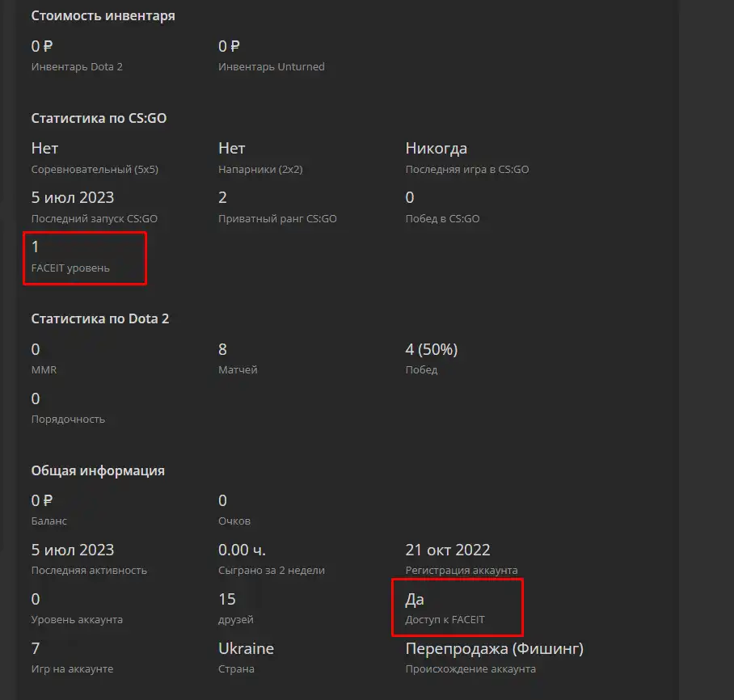Viewport: 734px width, 700px height.
Task: Click the Игр на аккаунте value 7
Action: [36, 648]
